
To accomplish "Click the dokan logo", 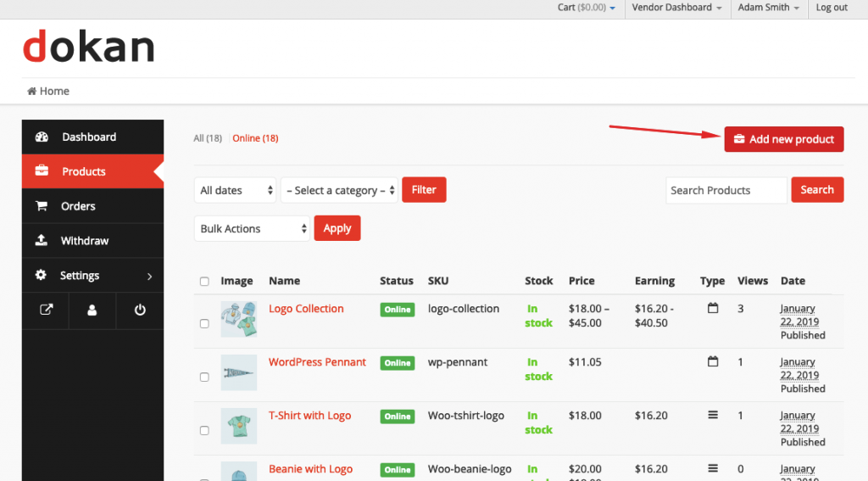I will tap(88, 47).
